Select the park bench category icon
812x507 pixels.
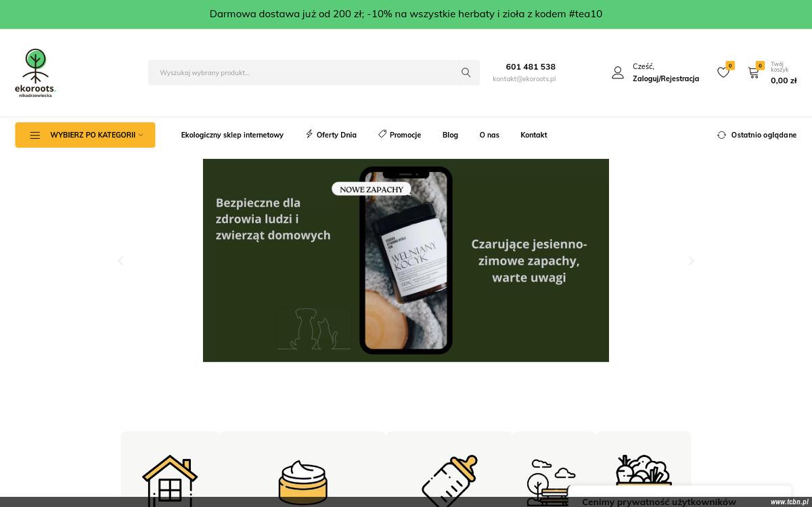tap(551, 482)
